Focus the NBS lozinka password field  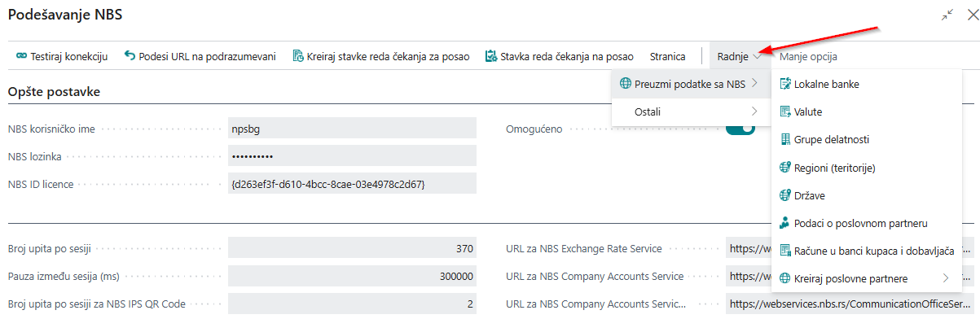352,156
